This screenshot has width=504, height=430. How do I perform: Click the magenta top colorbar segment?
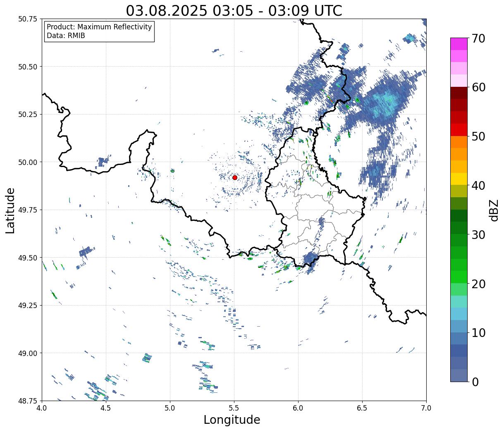(x=459, y=44)
